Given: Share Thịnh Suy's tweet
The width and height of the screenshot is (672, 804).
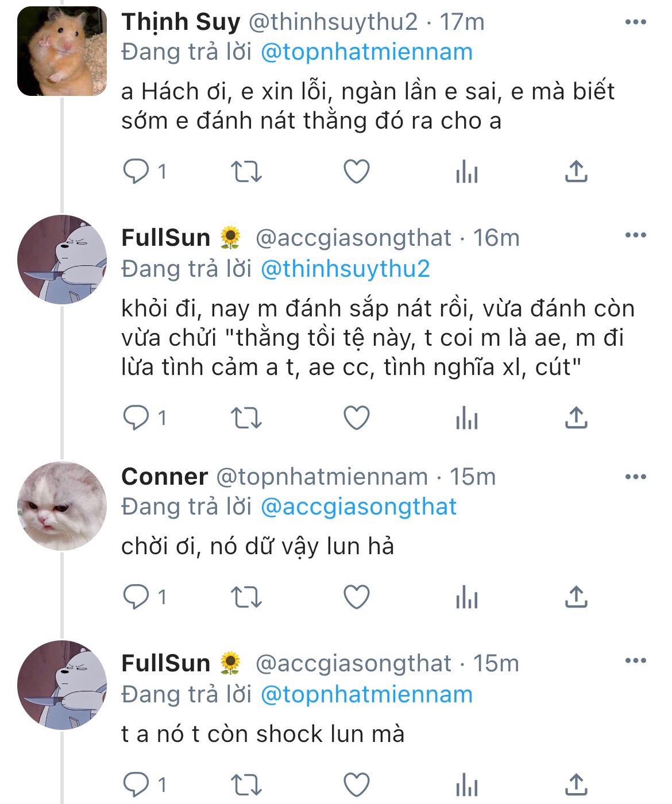Looking at the screenshot, I should 576,171.
